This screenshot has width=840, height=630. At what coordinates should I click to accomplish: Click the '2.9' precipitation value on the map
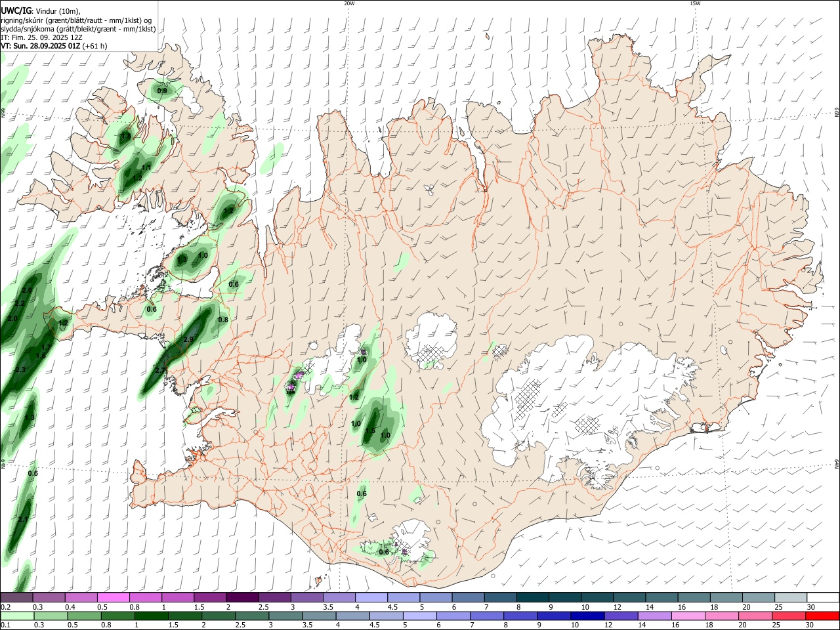pos(188,339)
